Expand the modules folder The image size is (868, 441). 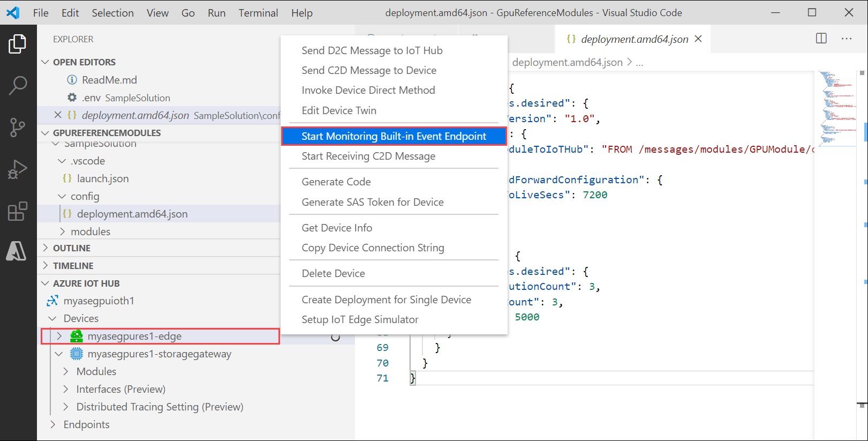coord(90,231)
